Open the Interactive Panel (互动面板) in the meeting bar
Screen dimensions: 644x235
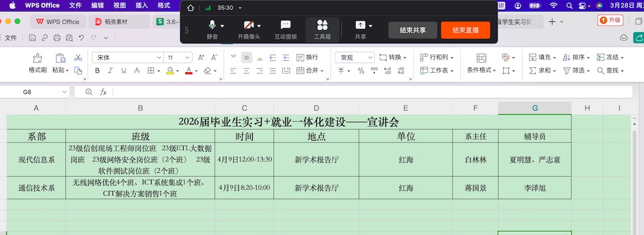tap(286, 30)
